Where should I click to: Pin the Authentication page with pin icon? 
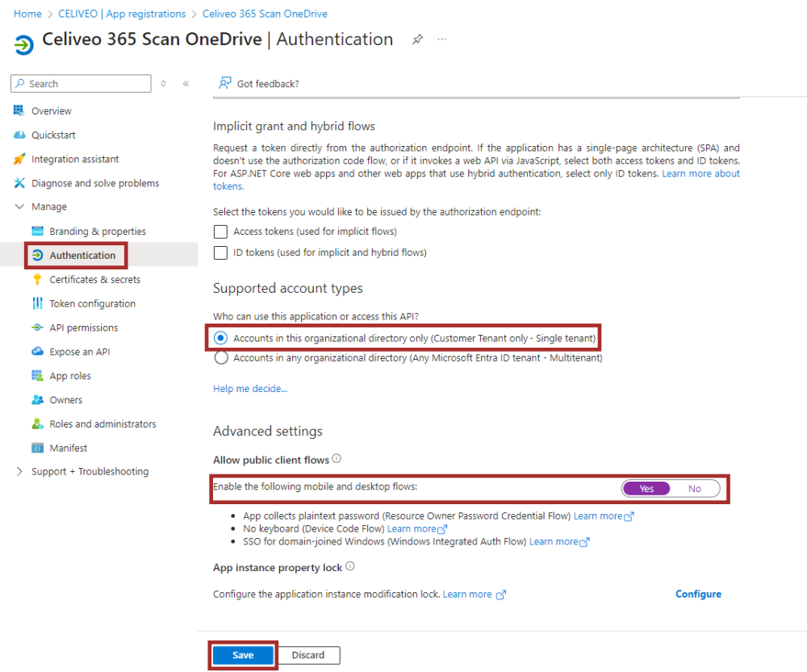(417, 40)
